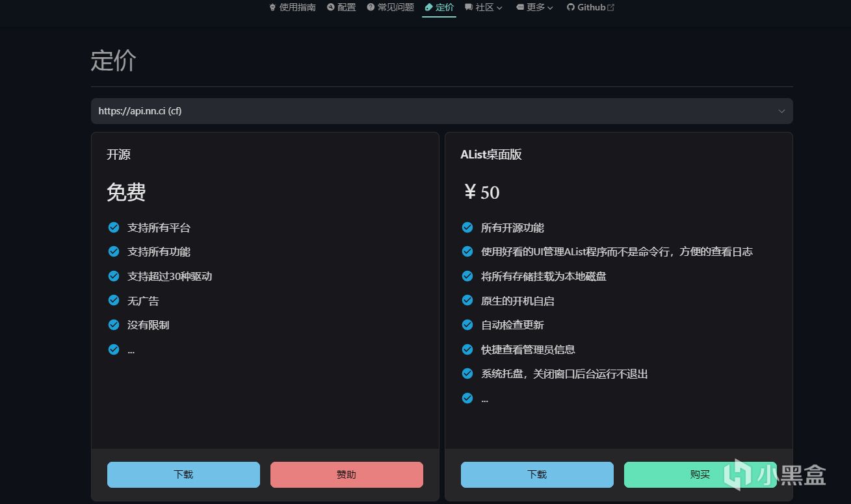The height and width of the screenshot is (504, 851).
Task: Click the checkmark icon beside 支持超过30种驱动
Action: [x=114, y=276]
